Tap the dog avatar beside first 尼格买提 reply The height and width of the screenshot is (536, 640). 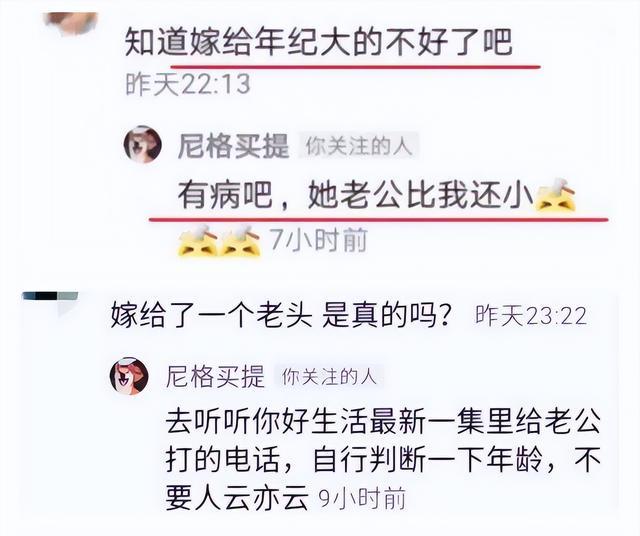pyautogui.click(x=143, y=144)
